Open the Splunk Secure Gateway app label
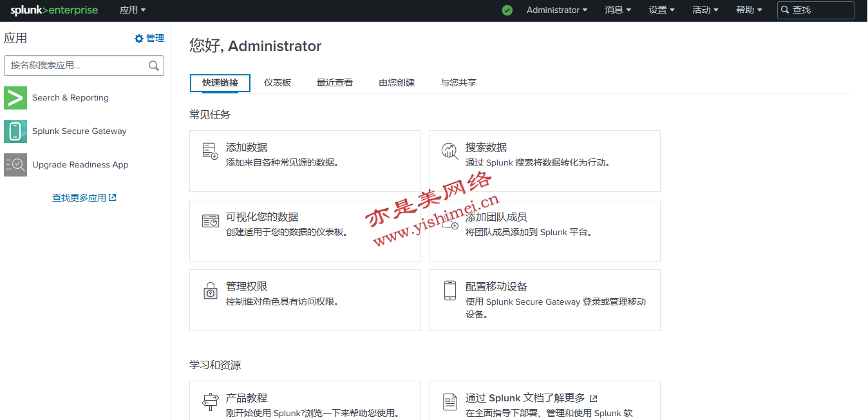The image size is (868, 420). point(79,131)
